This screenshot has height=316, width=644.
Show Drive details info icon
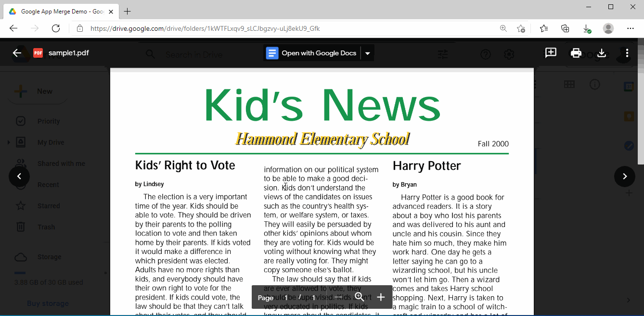click(x=595, y=85)
